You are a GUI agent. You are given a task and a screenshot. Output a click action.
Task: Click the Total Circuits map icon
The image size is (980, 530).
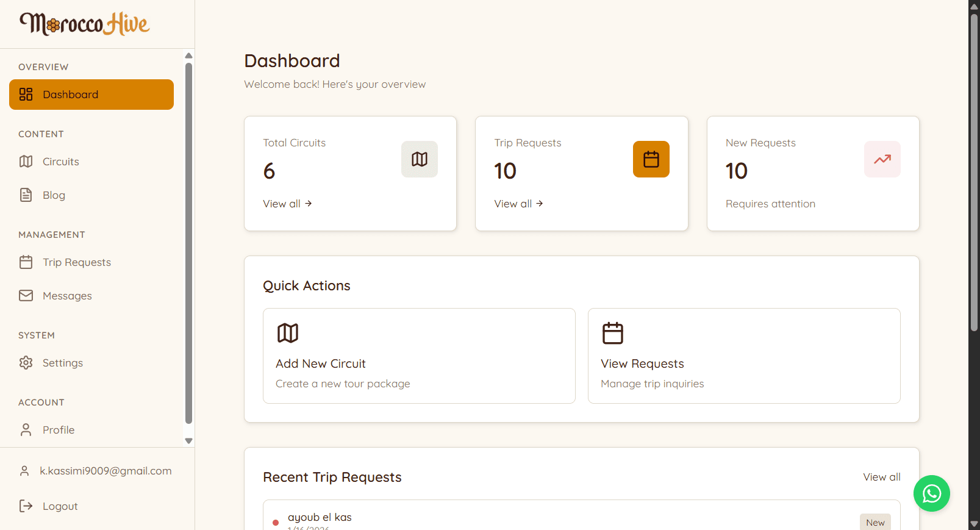[x=419, y=159]
